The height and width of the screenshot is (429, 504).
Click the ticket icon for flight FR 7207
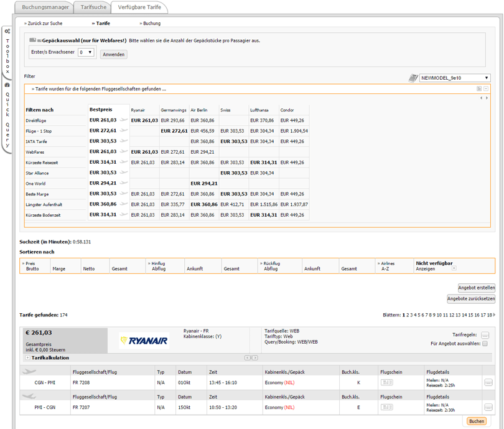386,407
